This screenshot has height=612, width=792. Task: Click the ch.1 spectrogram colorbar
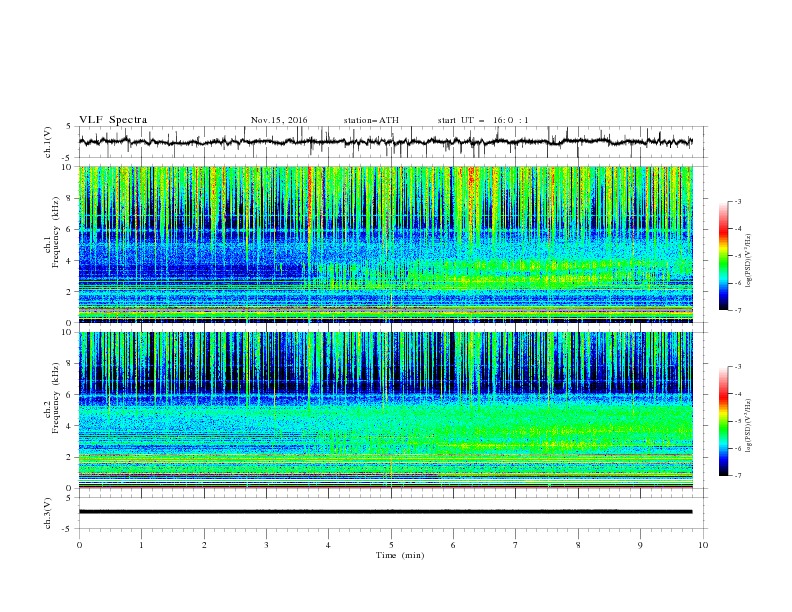[x=724, y=256]
